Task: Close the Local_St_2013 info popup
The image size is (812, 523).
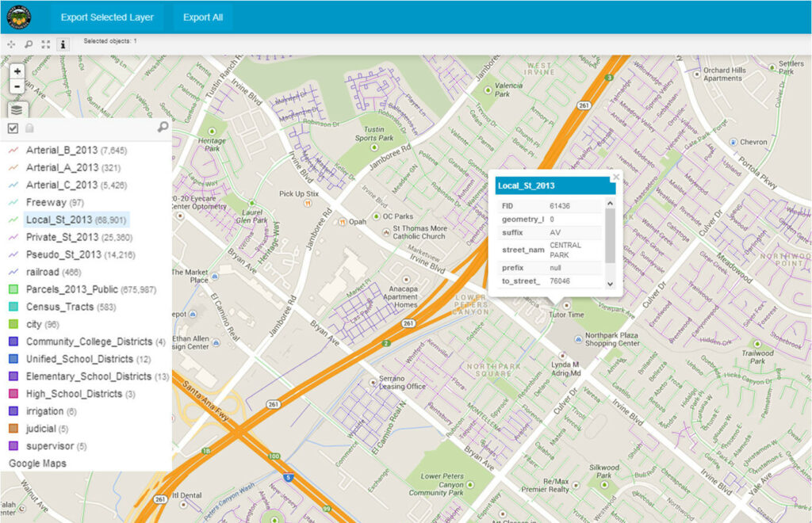Action: pos(615,178)
